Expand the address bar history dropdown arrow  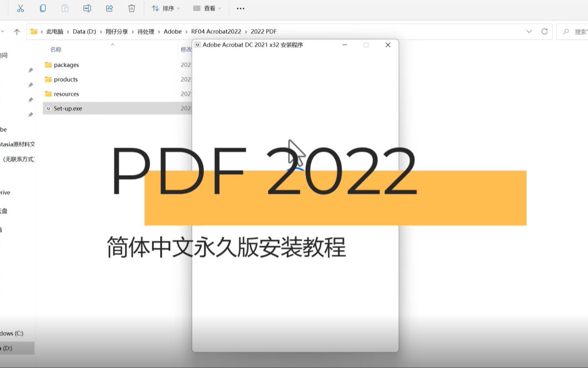coord(529,31)
